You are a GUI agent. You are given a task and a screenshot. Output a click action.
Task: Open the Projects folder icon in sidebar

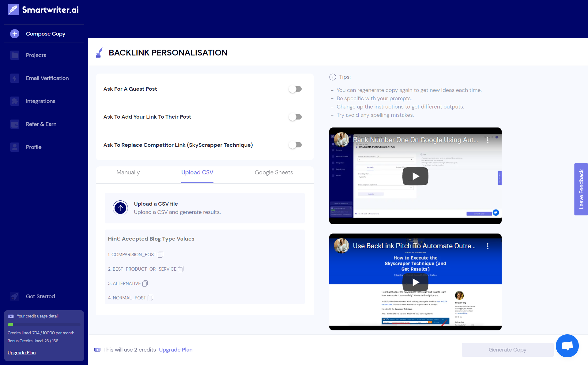coord(14,55)
